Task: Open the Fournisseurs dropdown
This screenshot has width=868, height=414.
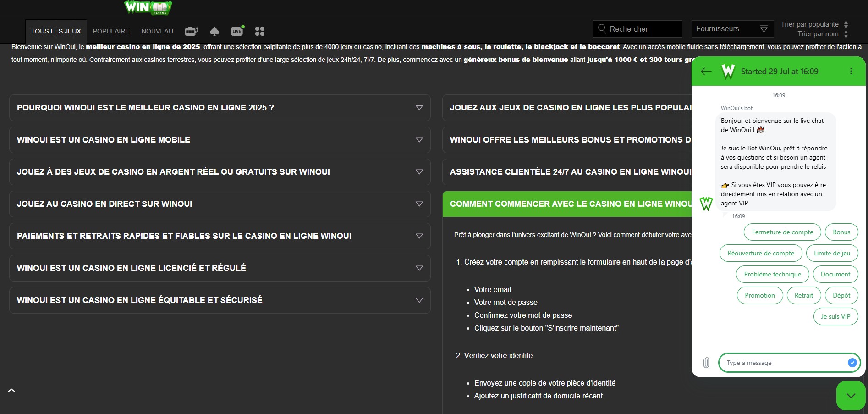Action: 731,29
